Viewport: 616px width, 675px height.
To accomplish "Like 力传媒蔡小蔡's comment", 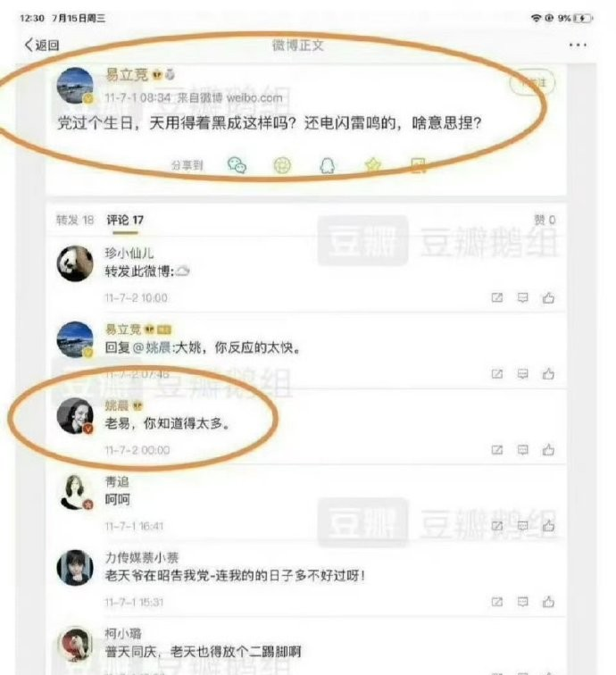I will (548, 602).
